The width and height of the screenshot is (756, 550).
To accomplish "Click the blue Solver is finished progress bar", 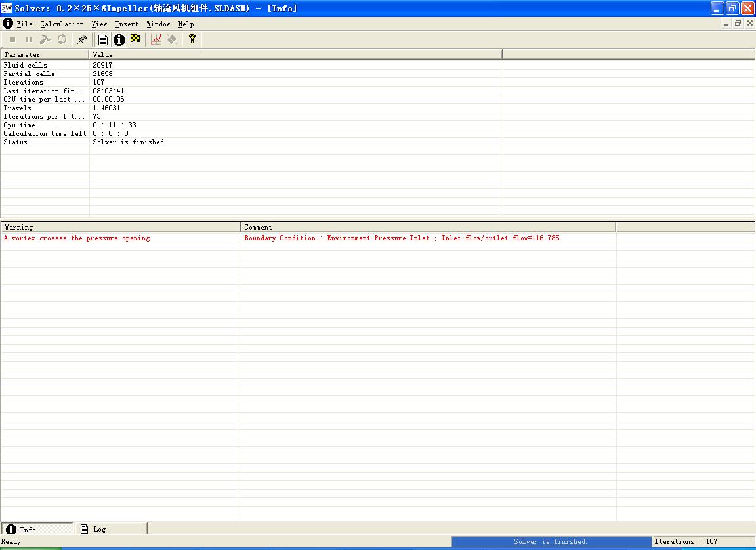I will click(551, 542).
